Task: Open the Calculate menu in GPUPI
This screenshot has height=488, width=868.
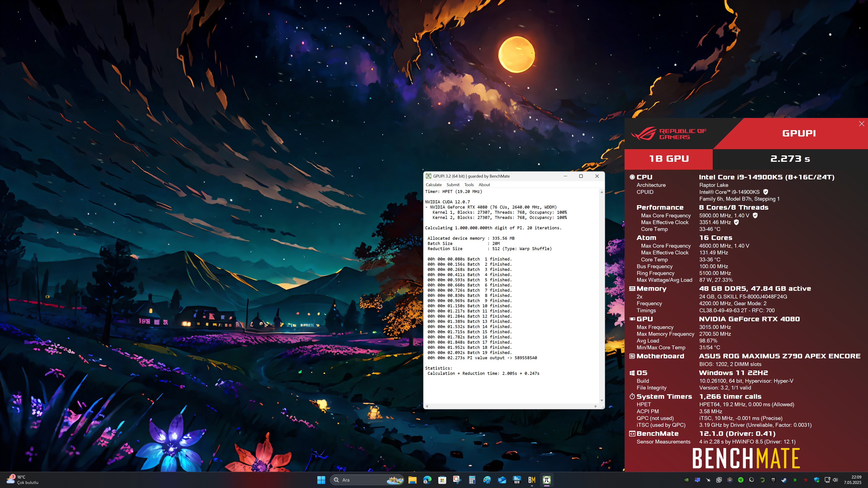Action: click(x=433, y=185)
